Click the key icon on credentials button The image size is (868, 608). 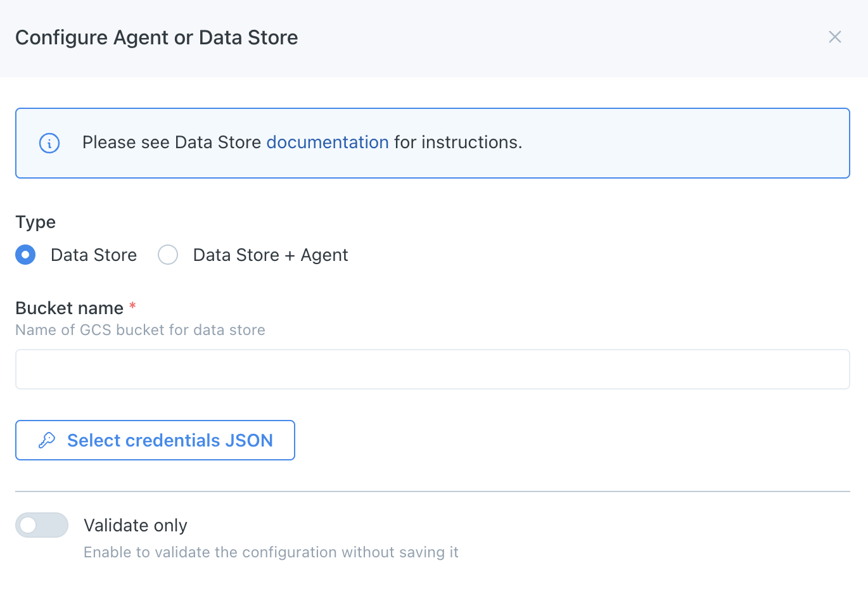[47, 440]
